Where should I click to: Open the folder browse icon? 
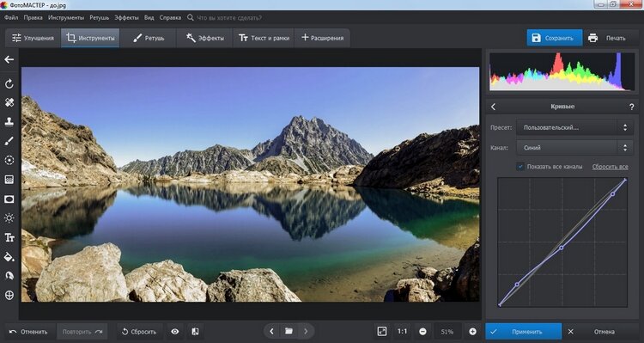289,331
